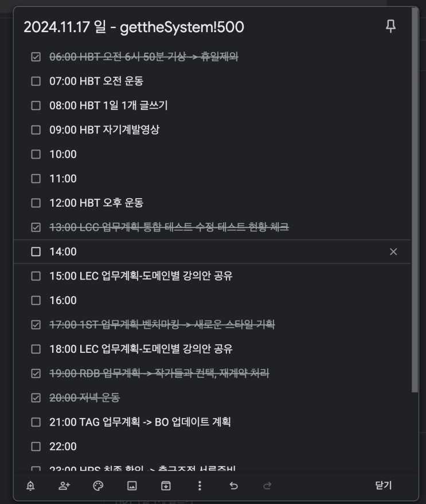Open the more options menu
The image size is (426, 504).
pyautogui.click(x=200, y=486)
